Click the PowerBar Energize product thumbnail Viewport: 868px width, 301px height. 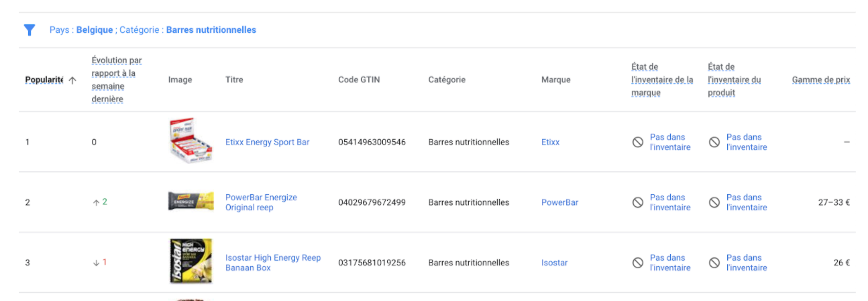191,202
